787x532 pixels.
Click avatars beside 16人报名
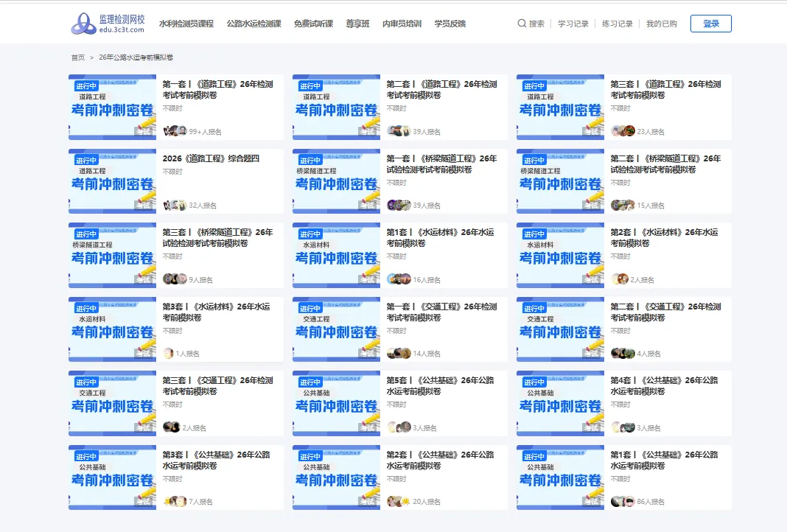[x=399, y=279]
